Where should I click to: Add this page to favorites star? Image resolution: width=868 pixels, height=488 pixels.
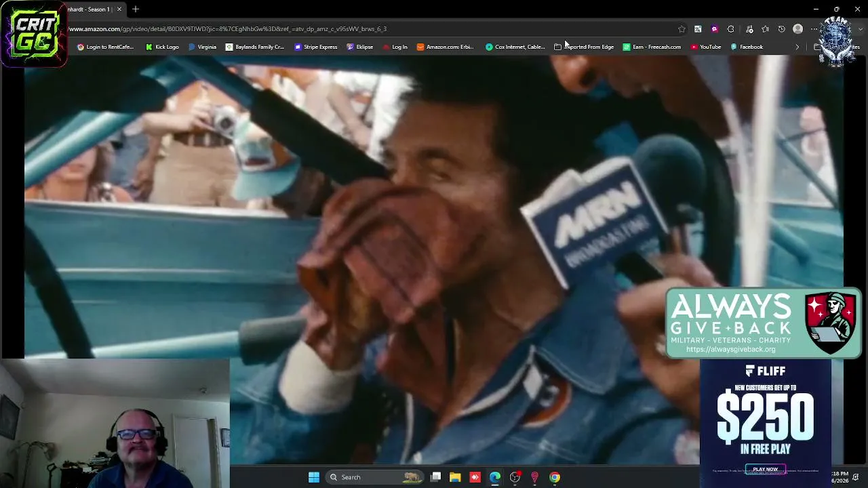point(682,29)
